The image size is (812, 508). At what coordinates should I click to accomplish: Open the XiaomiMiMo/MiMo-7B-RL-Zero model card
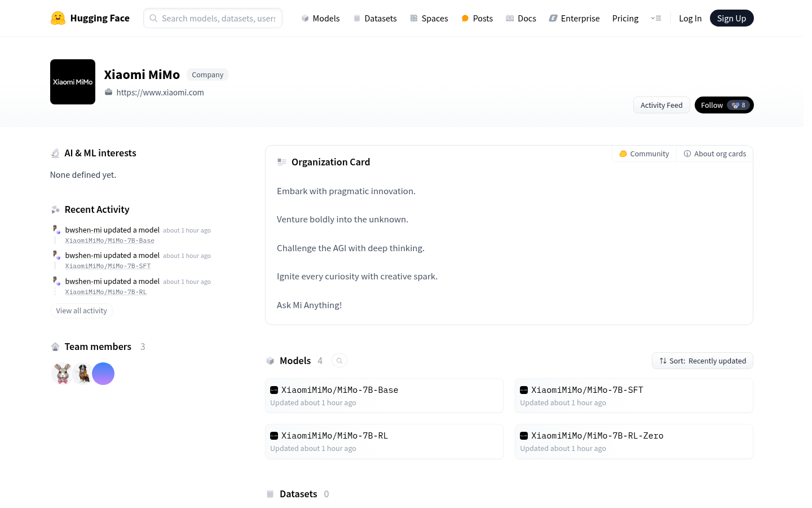[634, 441]
